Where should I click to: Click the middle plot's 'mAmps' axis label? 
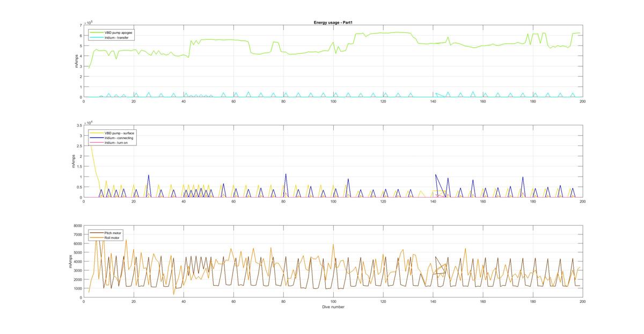coord(74,161)
